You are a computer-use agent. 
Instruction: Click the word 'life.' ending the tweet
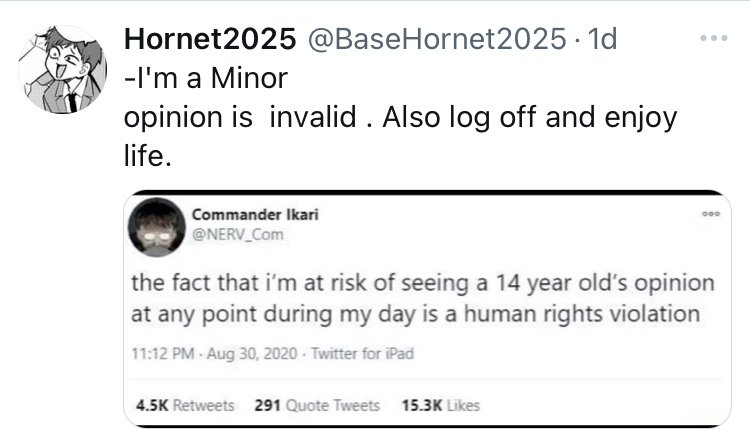pyautogui.click(x=147, y=156)
